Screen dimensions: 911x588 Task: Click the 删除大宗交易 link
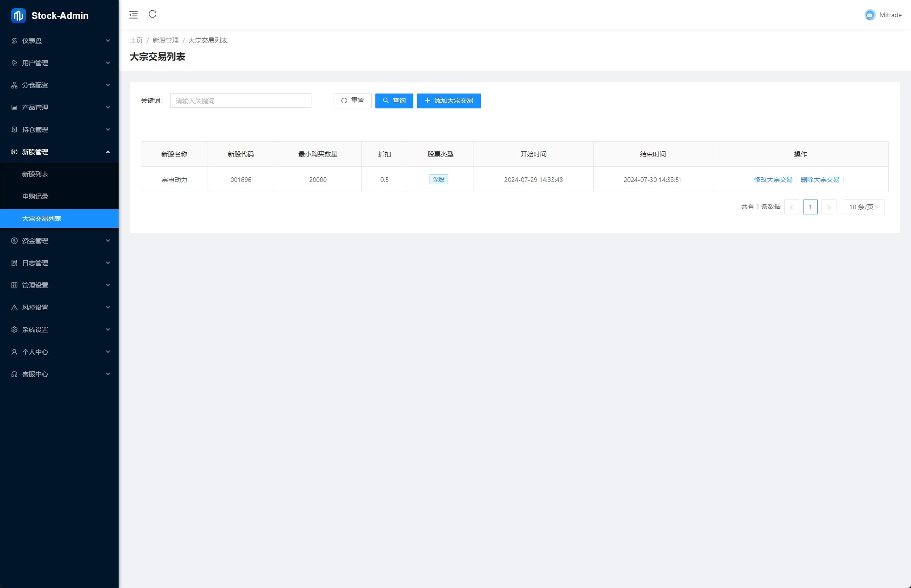click(820, 180)
